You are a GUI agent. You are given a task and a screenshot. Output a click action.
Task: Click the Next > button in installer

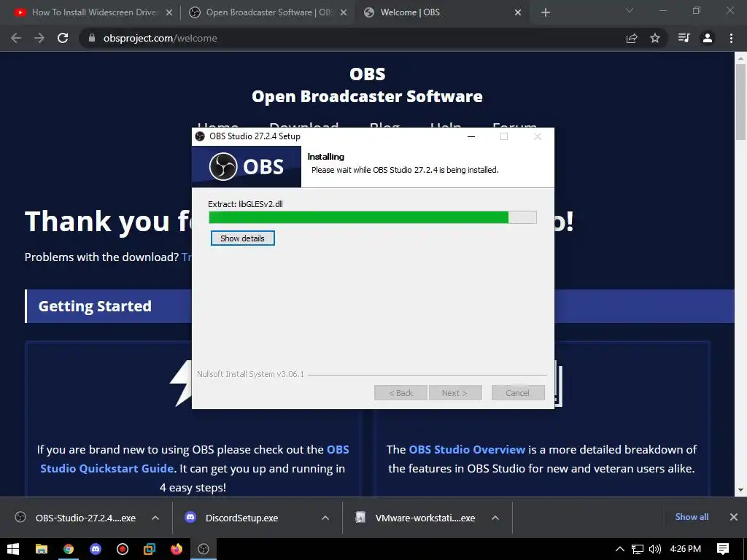455,393
